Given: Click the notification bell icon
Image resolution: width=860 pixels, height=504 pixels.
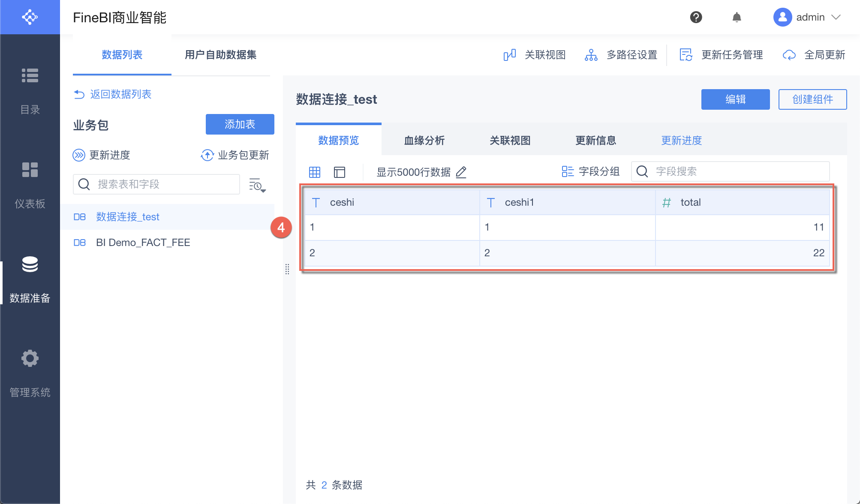Looking at the screenshot, I should point(737,17).
